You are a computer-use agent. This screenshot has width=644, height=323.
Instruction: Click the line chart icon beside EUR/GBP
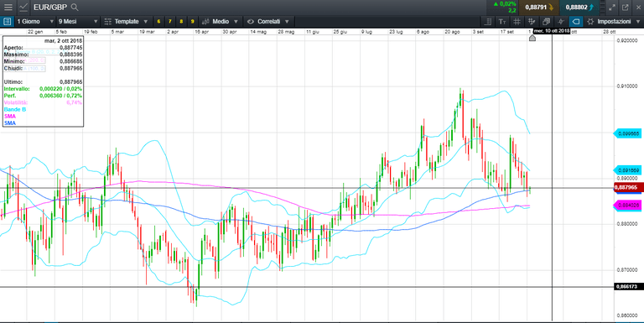coord(23,8)
